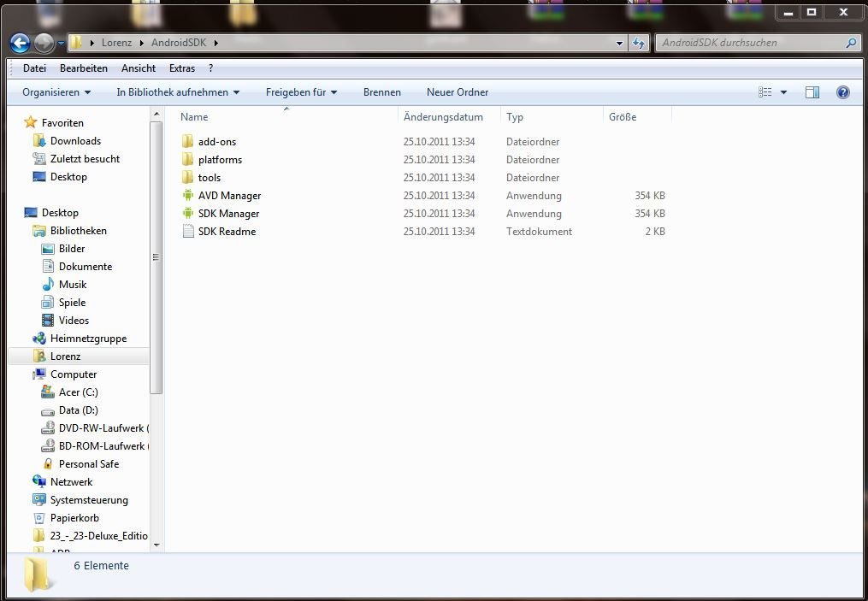Screen dimensions: 868x601
Task: Click the Personal Safe lock icon
Action: (48, 463)
